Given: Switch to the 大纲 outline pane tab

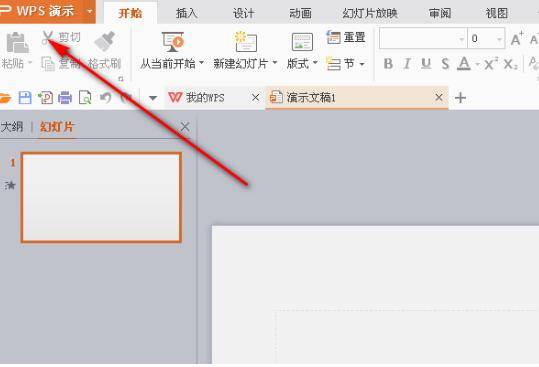Looking at the screenshot, I should click(12, 127).
